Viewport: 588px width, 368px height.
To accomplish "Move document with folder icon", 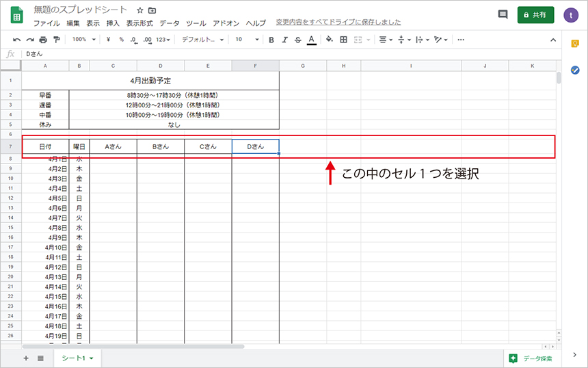I will tap(152, 10).
